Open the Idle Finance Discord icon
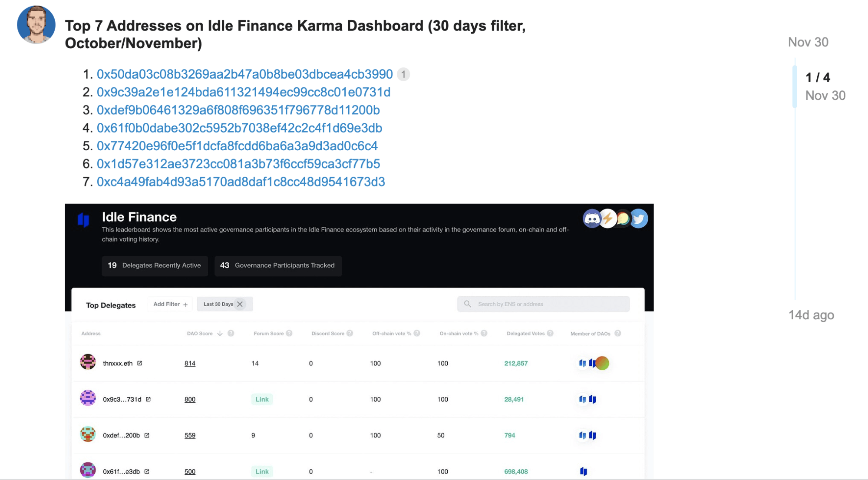This screenshot has width=868, height=480. click(592, 218)
